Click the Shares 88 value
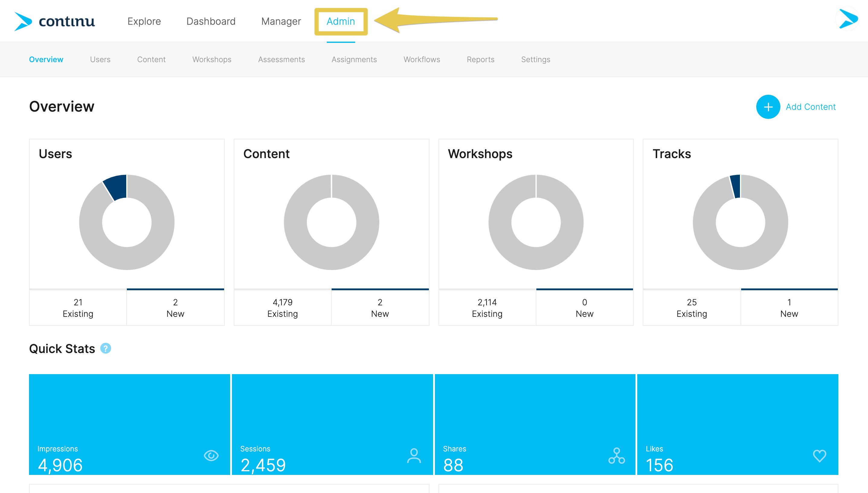868x493 pixels. 453,465
